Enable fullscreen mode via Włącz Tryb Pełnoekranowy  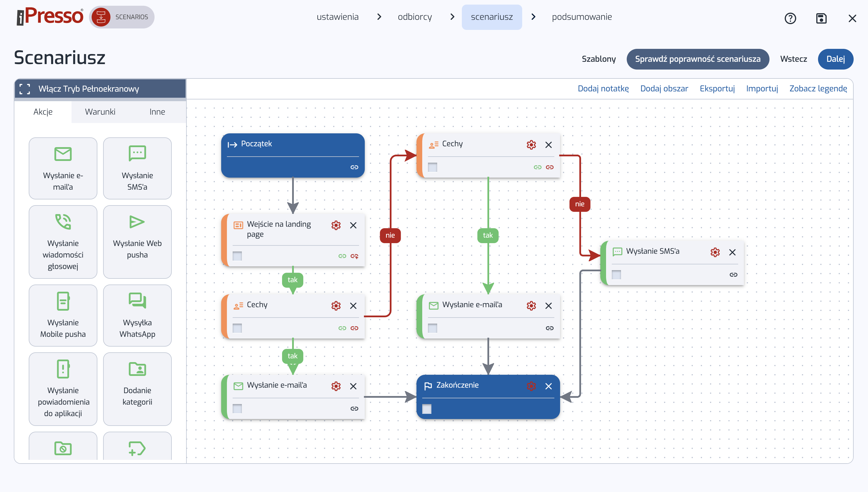(88, 89)
